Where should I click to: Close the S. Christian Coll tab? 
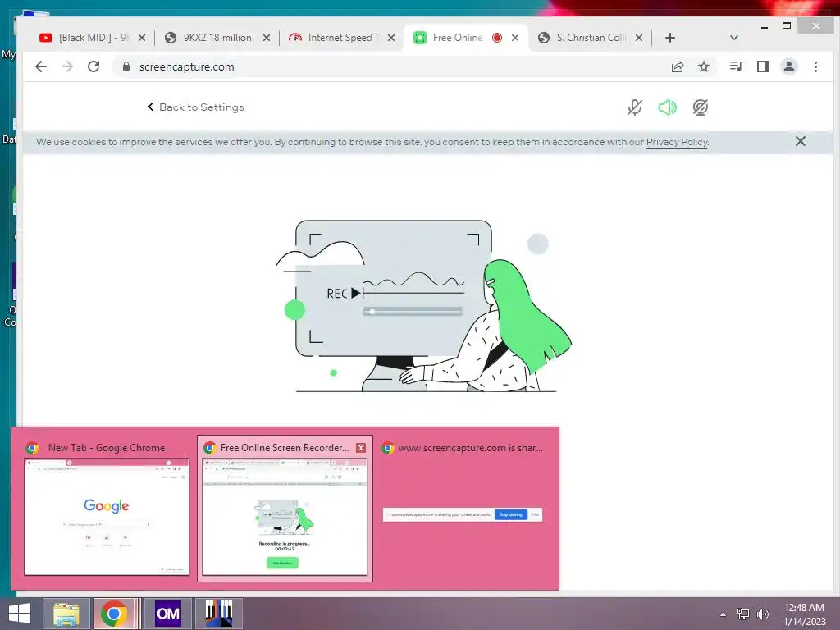[x=638, y=38]
